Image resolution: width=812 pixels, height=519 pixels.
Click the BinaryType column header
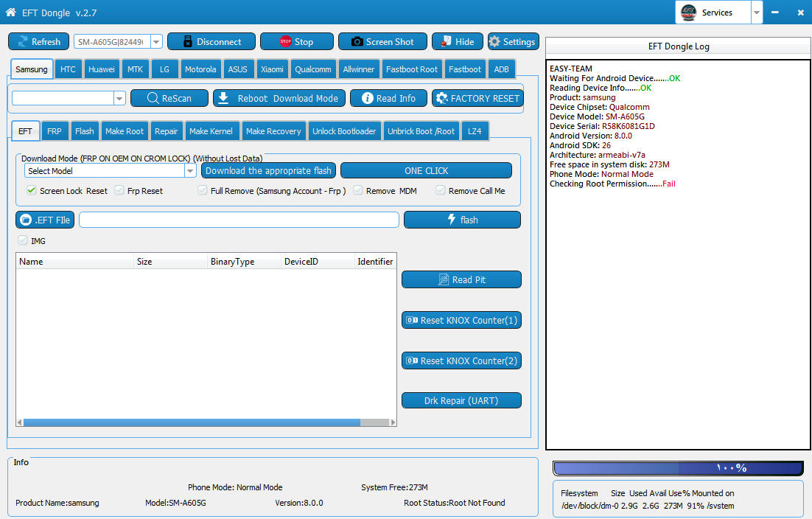[x=244, y=262]
